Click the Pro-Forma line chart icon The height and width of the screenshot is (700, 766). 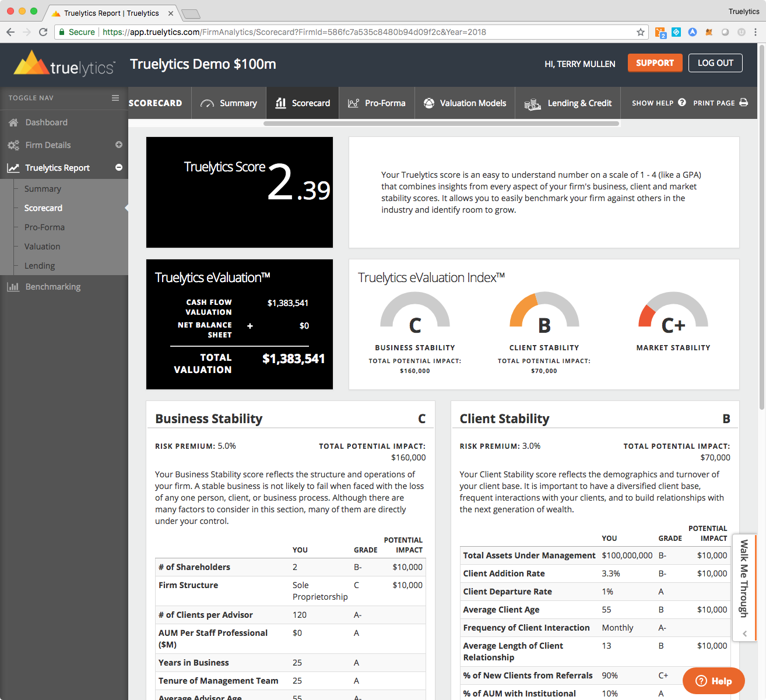tap(353, 103)
